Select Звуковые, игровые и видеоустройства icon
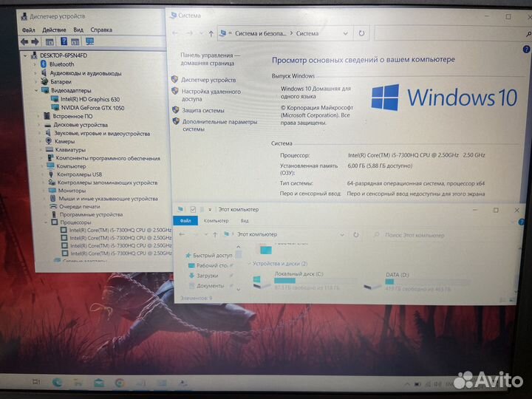Image resolution: width=532 pixels, height=399 pixels. click(x=48, y=133)
